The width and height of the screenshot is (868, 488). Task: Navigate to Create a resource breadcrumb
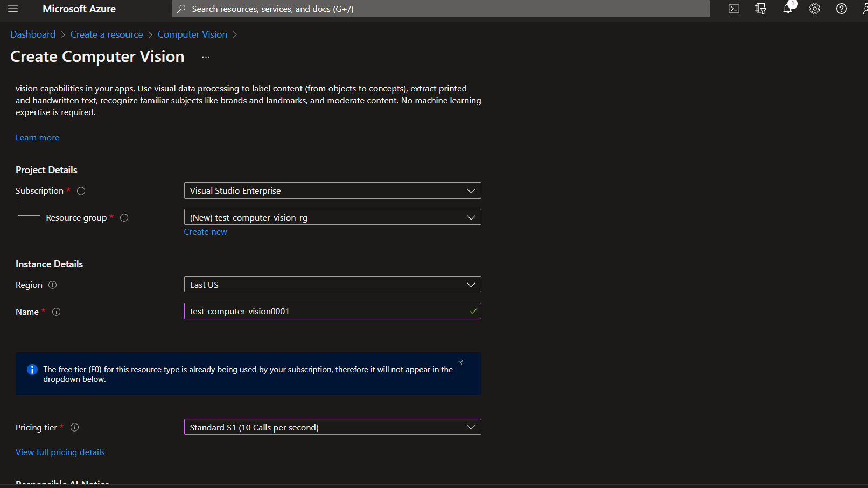[x=107, y=34]
